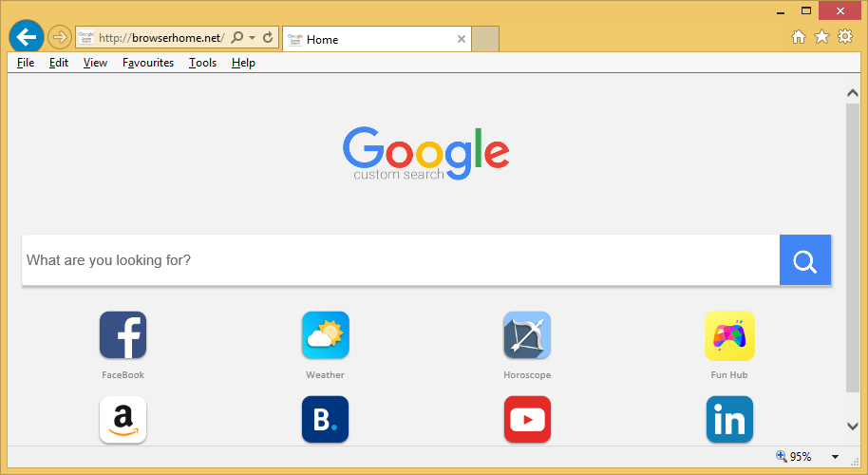Viewport: 868px width, 475px height.
Task: Click the Home page house icon
Action: (x=799, y=36)
